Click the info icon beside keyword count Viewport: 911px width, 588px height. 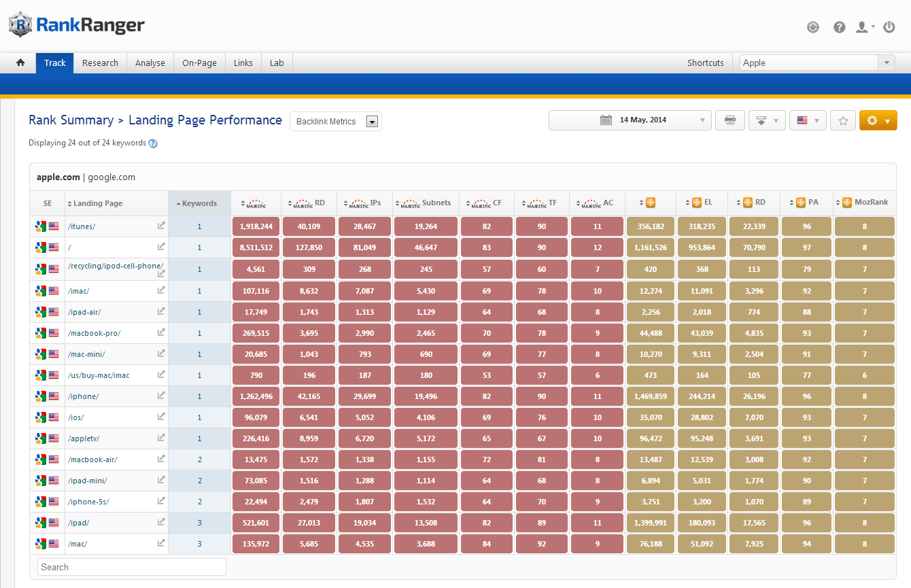coord(153,143)
